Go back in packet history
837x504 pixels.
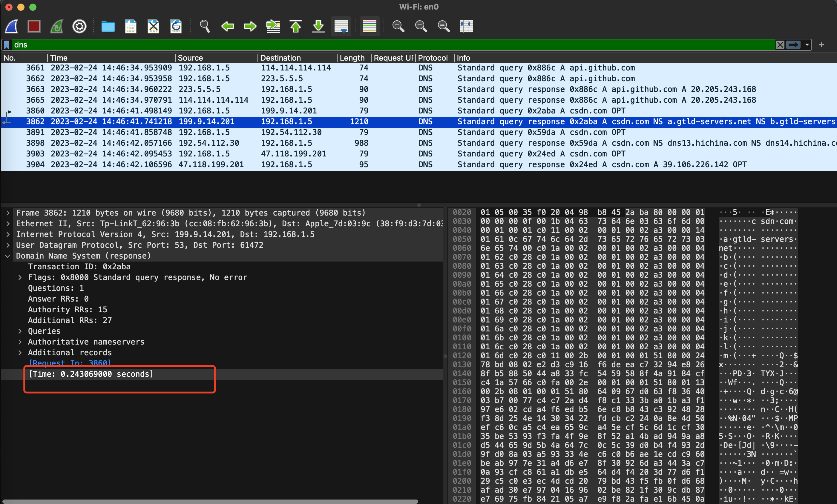coord(228,26)
